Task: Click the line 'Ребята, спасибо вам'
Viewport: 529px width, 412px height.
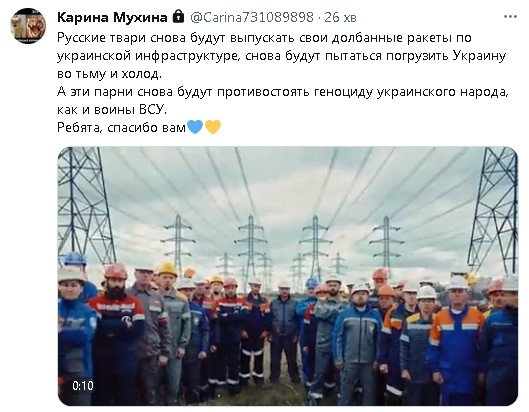Action: click(121, 128)
